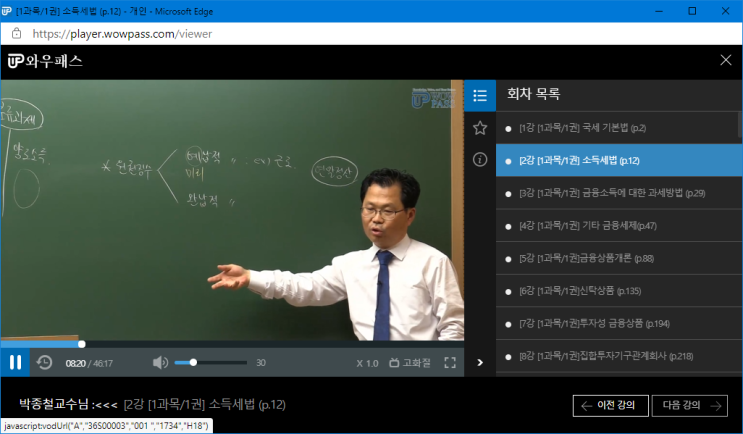Click volume value 30
Viewport: 743px width, 434px height.
(x=261, y=363)
